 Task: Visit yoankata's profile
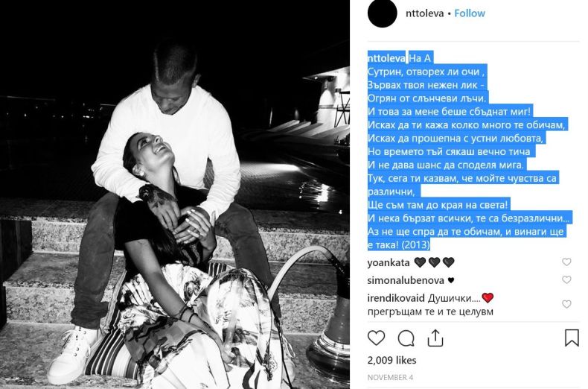pyautogui.click(x=389, y=262)
